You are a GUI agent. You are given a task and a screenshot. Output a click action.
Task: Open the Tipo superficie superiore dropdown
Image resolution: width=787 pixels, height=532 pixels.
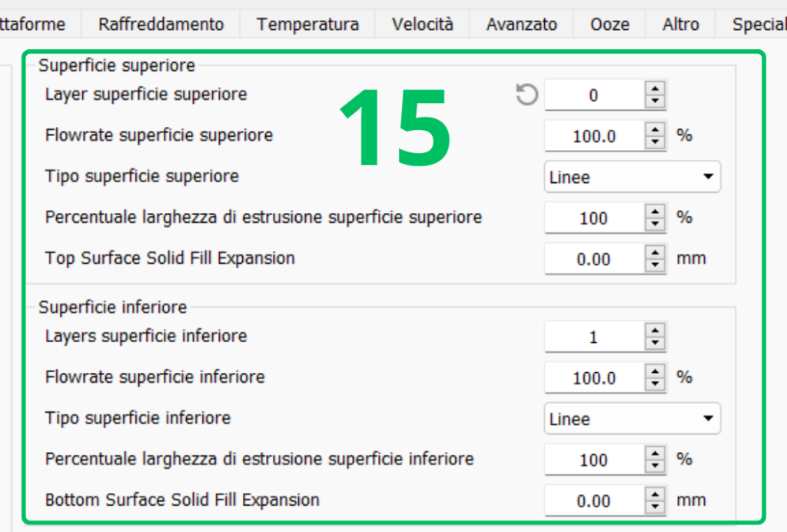point(632,177)
